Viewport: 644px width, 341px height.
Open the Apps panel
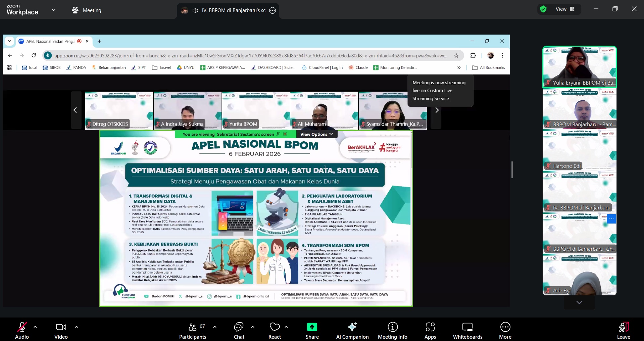[430, 330]
